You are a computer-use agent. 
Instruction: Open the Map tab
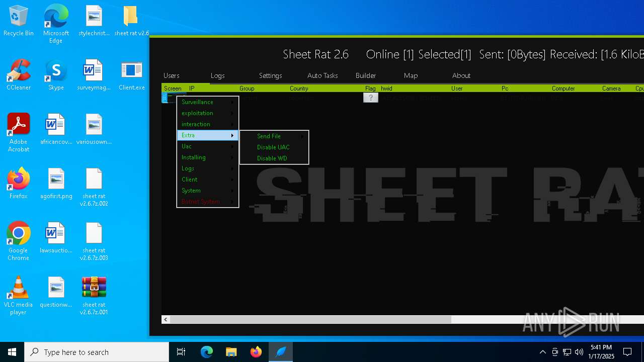(x=411, y=75)
